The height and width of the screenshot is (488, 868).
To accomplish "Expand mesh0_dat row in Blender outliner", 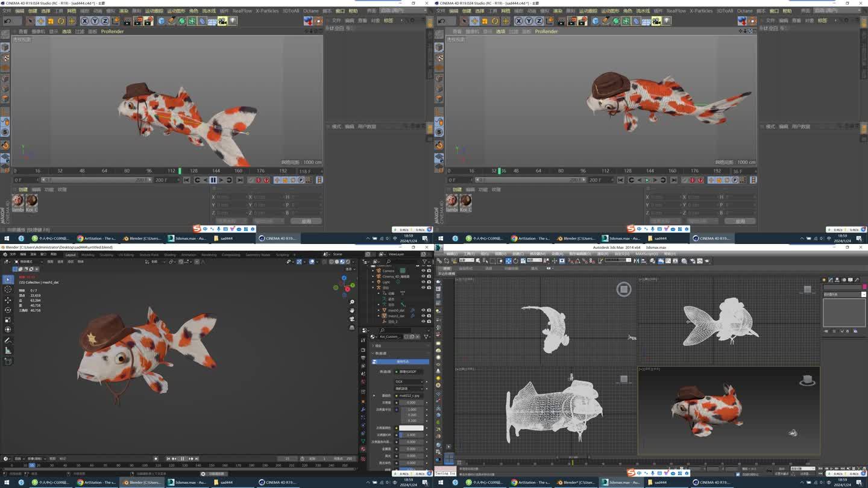I will 379,310.
